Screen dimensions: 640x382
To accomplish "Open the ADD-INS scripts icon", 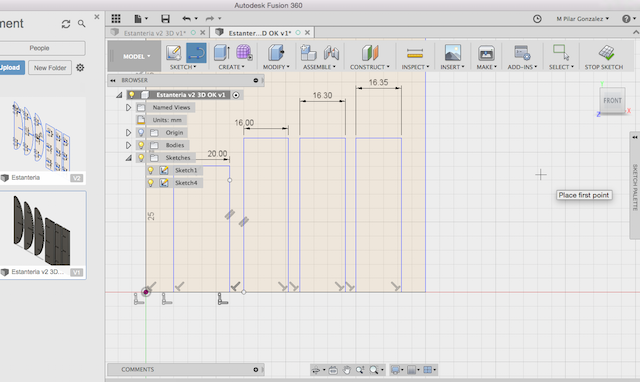I will click(522, 53).
